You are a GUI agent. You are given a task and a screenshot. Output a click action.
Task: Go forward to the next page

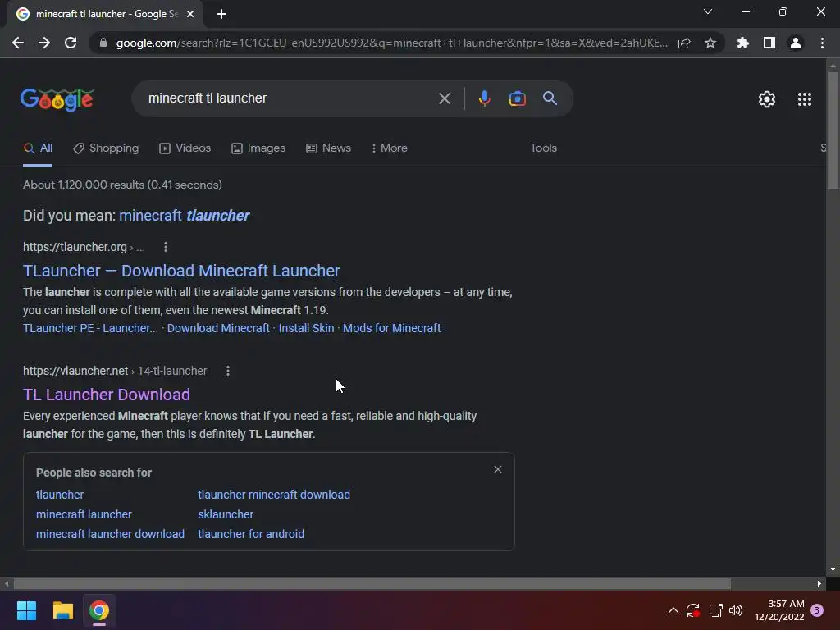click(x=44, y=43)
